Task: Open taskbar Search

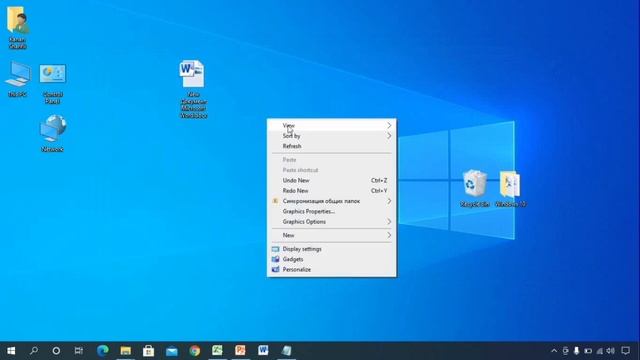Action: pyautogui.click(x=34, y=351)
